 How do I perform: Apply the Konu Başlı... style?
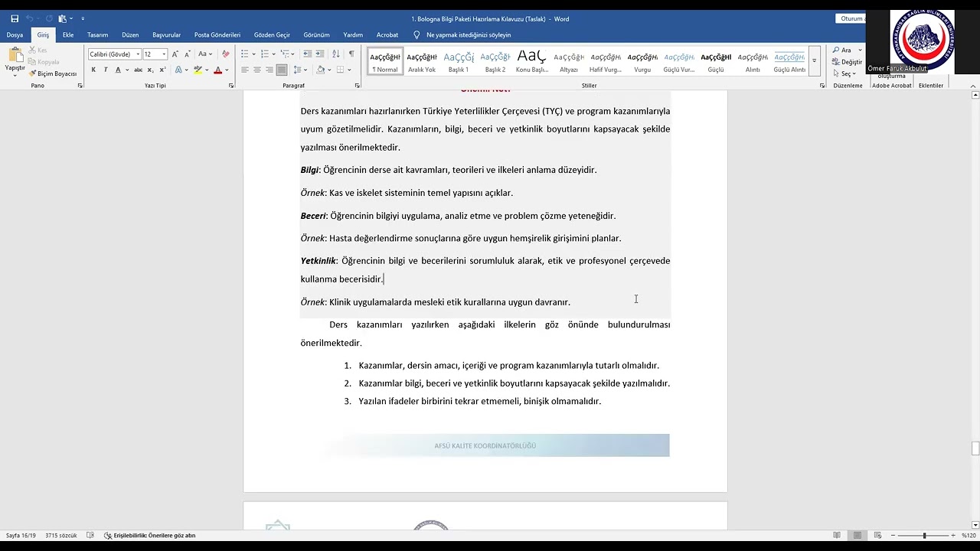click(532, 62)
